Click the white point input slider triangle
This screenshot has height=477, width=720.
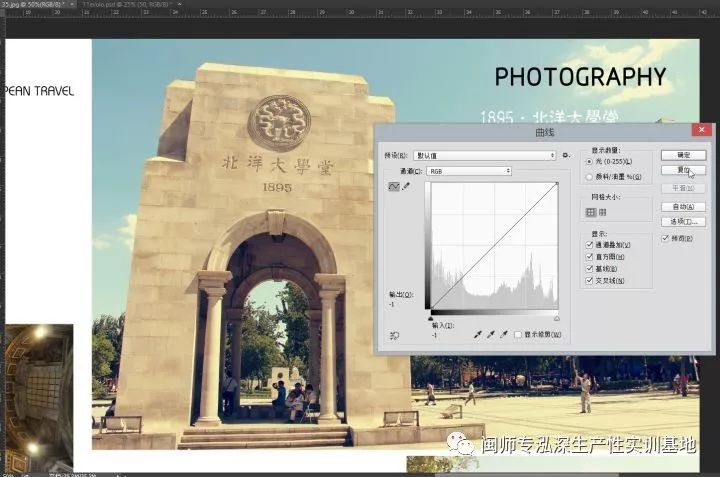pyautogui.click(x=557, y=318)
